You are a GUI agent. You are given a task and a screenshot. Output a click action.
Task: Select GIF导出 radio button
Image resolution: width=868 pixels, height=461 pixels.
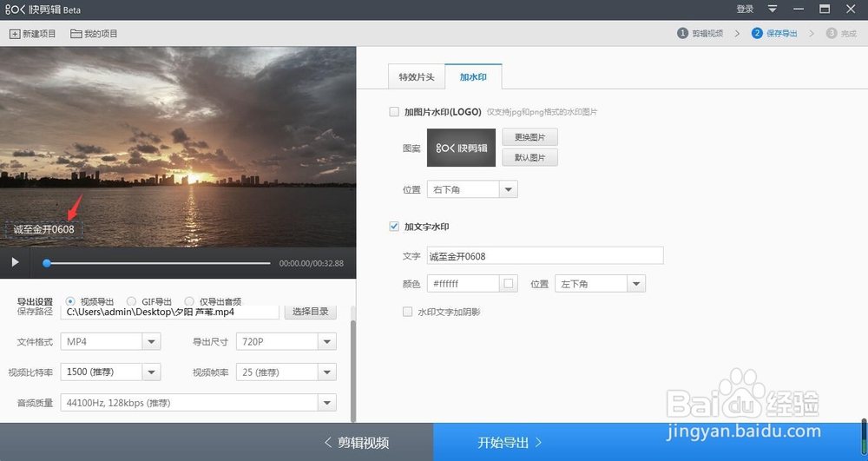click(x=131, y=301)
